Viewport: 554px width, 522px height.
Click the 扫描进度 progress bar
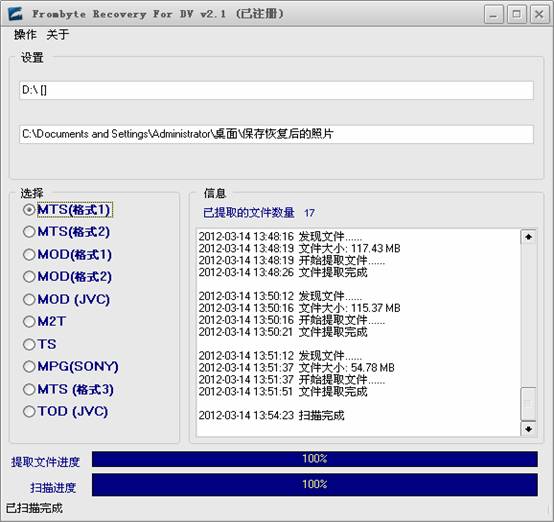point(315,485)
